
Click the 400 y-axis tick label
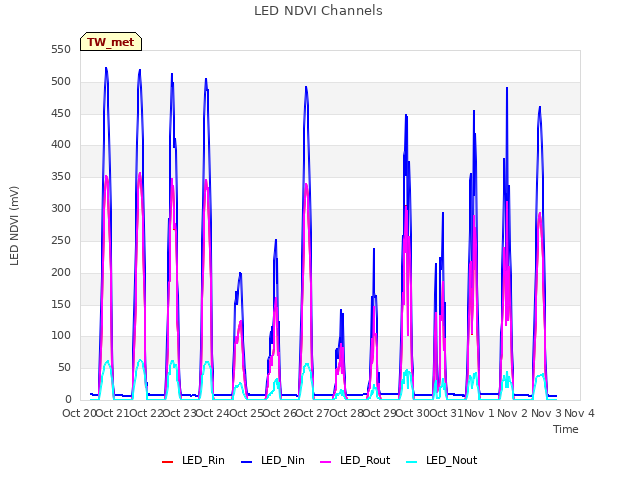pos(61,144)
